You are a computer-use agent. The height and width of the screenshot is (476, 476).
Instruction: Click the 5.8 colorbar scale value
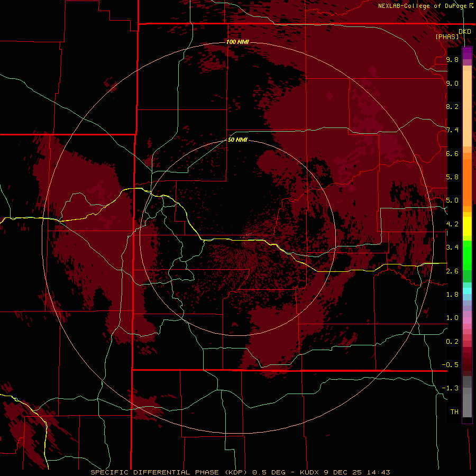[452, 177]
